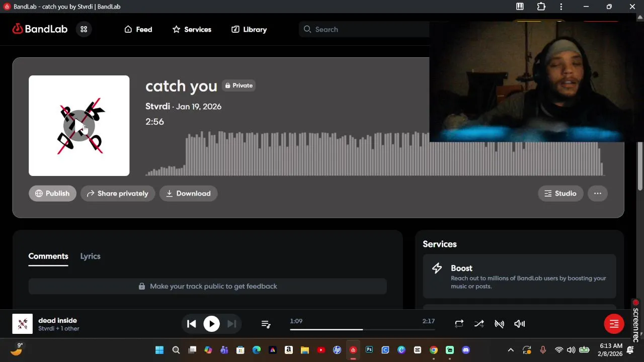Publish the track
644x362 pixels.
[x=52, y=193]
